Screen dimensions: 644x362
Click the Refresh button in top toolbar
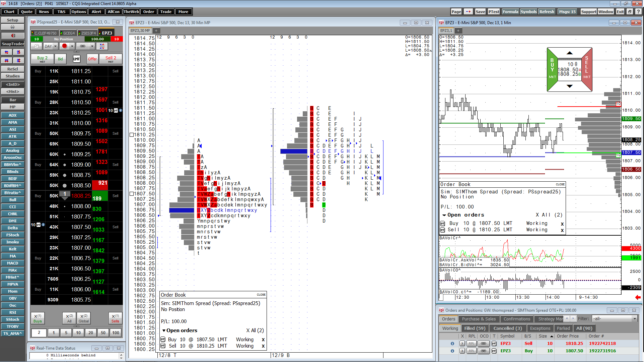[547, 12]
